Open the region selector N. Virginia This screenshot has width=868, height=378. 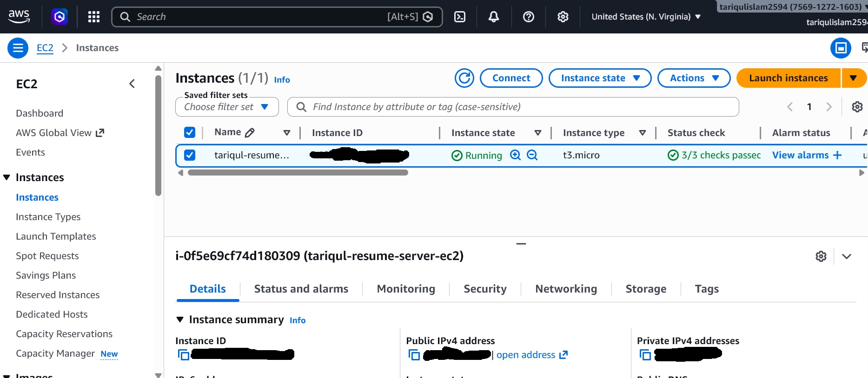pyautogui.click(x=646, y=17)
